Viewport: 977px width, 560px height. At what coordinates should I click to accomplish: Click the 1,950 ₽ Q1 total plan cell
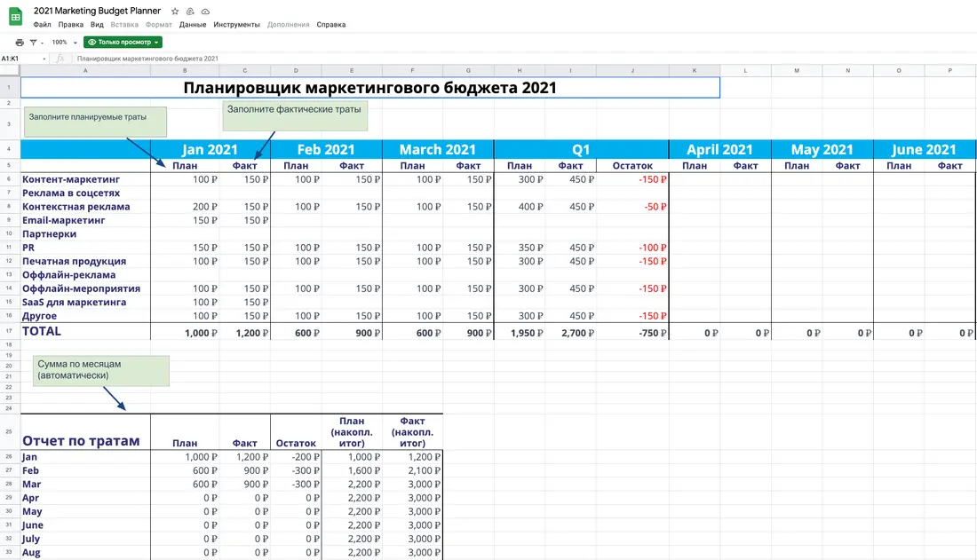coord(520,332)
